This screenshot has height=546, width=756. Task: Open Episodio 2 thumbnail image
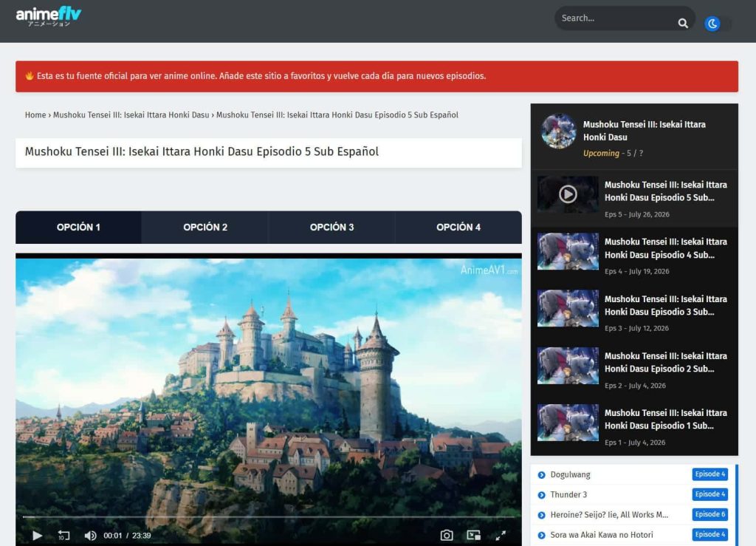coord(568,366)
